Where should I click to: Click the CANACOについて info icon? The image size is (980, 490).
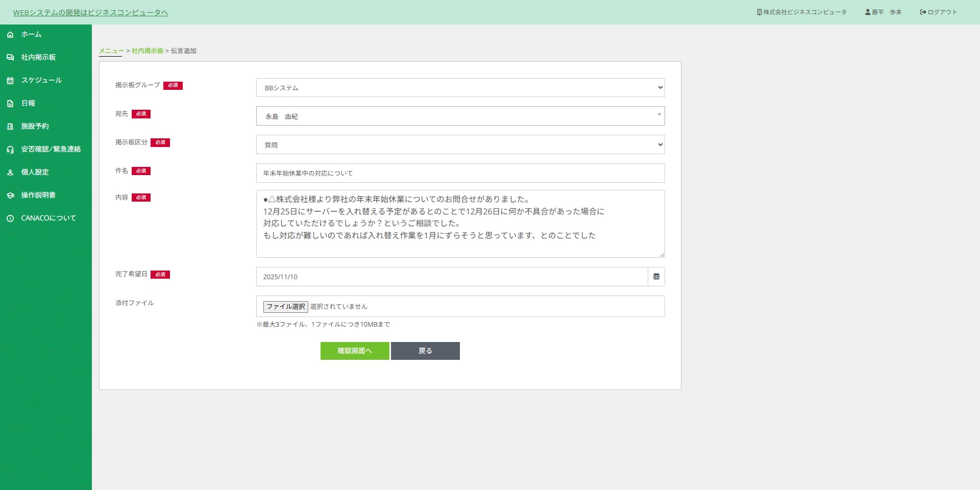coord(10,218)
